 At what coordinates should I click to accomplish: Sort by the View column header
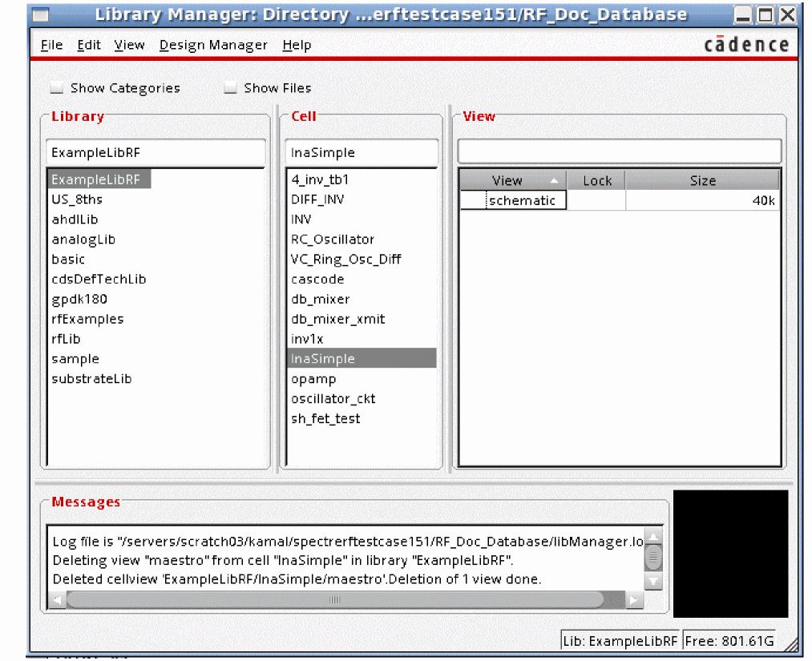click(x=513, y=180)
